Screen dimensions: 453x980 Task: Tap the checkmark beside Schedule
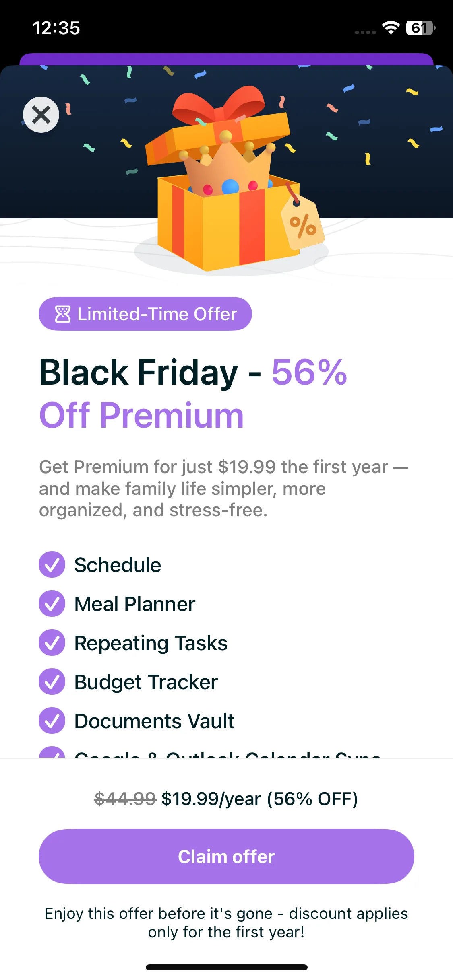tap(52, 564)
